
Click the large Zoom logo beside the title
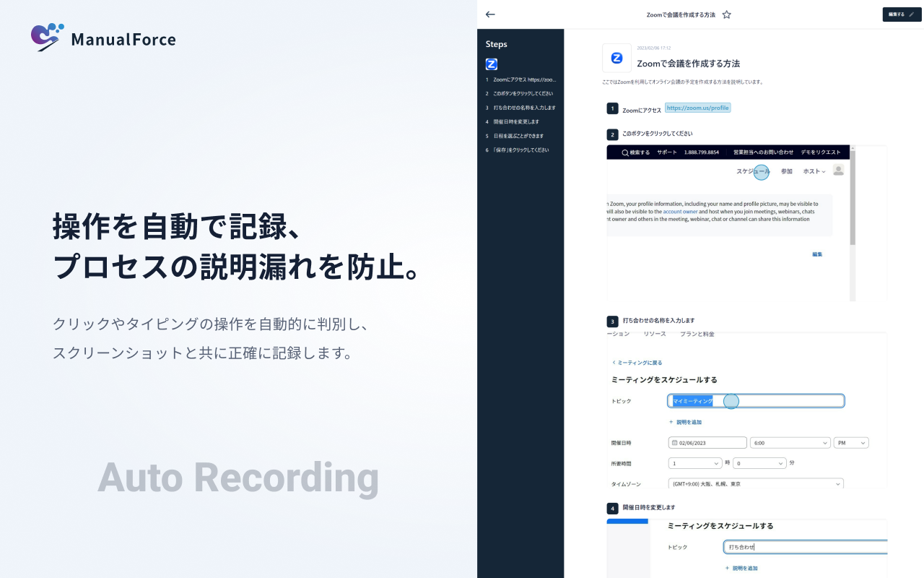click(616, 58)
